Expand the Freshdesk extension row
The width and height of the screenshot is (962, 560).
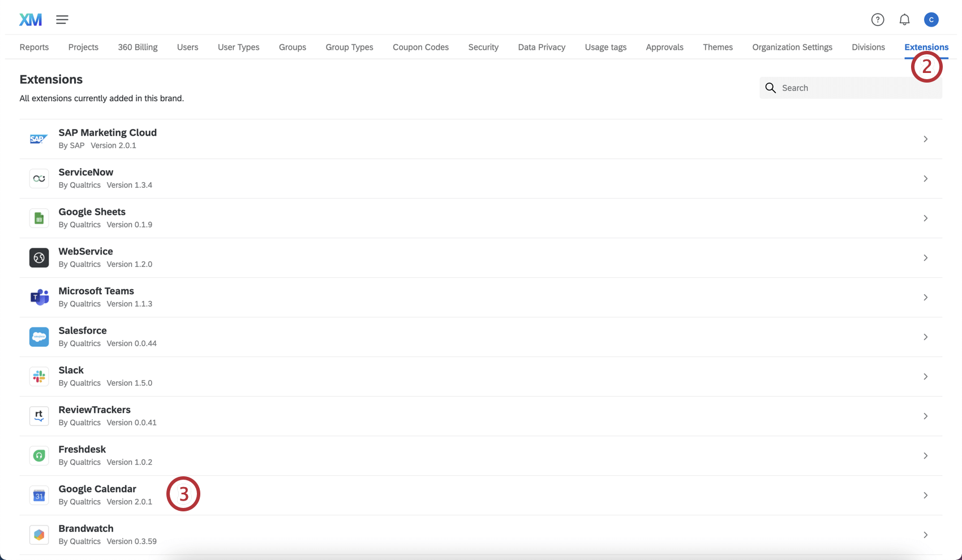pyautogui.click(x=926, y=455)
